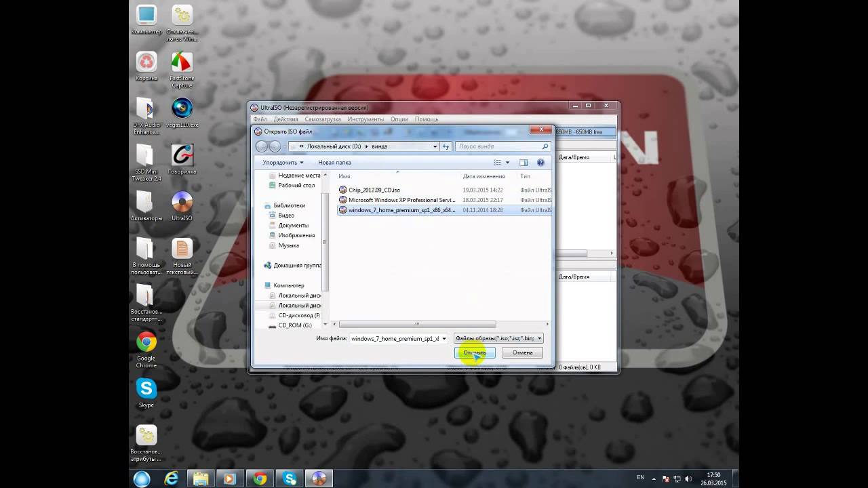
Task: Open DFX Audio Enhancer desktop icon
Action: 146,116
